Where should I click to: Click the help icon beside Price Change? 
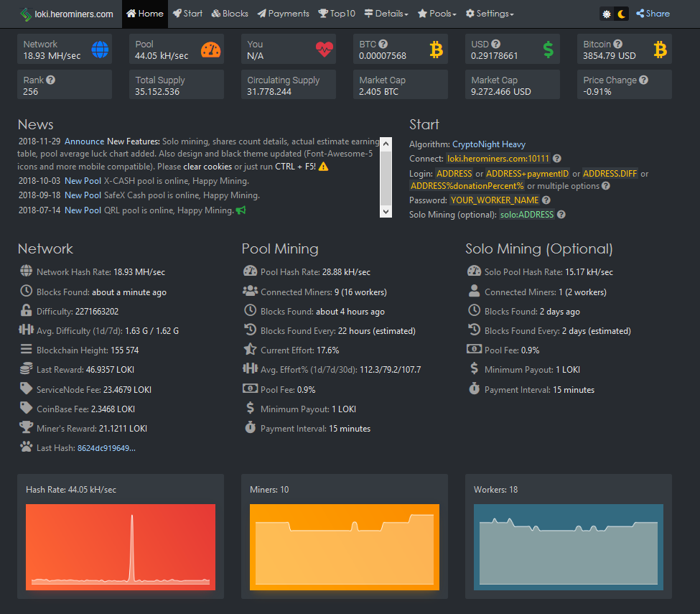coord(643,80)
